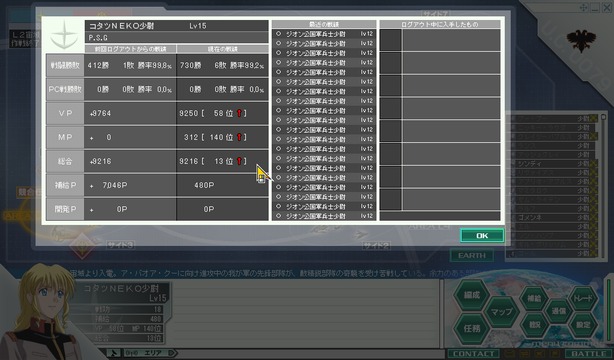614x360 pixels.
Task: Open the 補給 hexagon button
Action: (534, 298)
